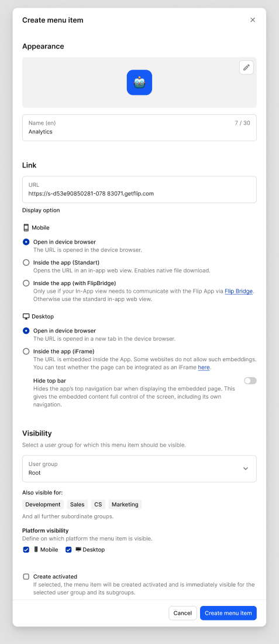Viewport: 279px width, 644px height.
Task: Click the Mobile phone icon under Display option
Action: click(26, 228)
